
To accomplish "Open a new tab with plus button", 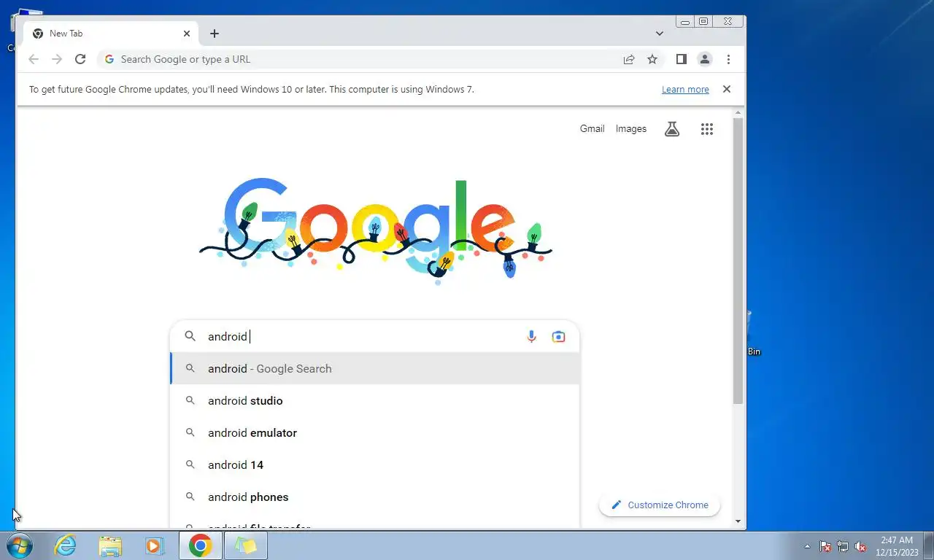I will (x=214, y=34).
